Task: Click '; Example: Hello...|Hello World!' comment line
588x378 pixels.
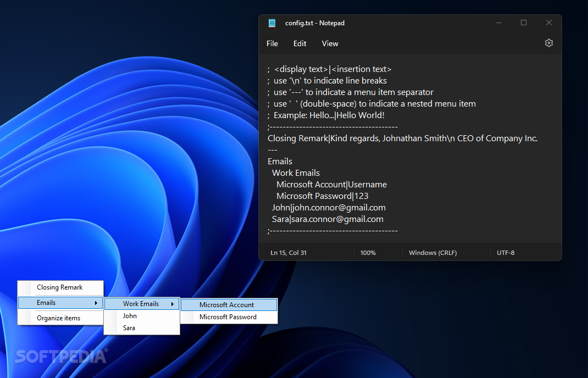Action: click(x=326, y=115)
